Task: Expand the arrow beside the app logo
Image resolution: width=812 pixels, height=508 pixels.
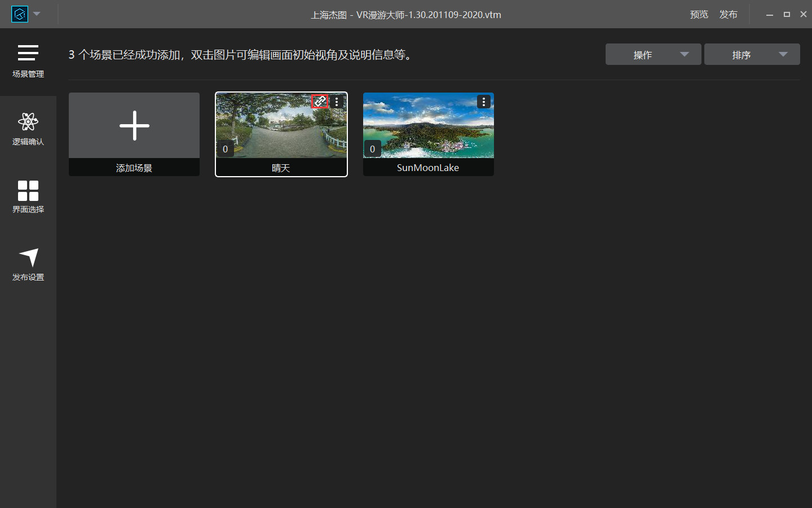Action: 37,14
